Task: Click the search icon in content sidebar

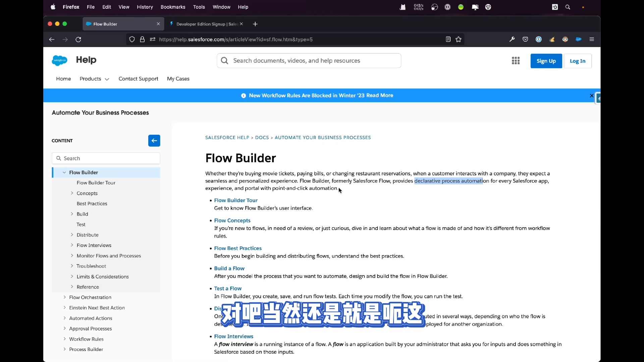Action: pyautogui.click(x=58, y=158)
